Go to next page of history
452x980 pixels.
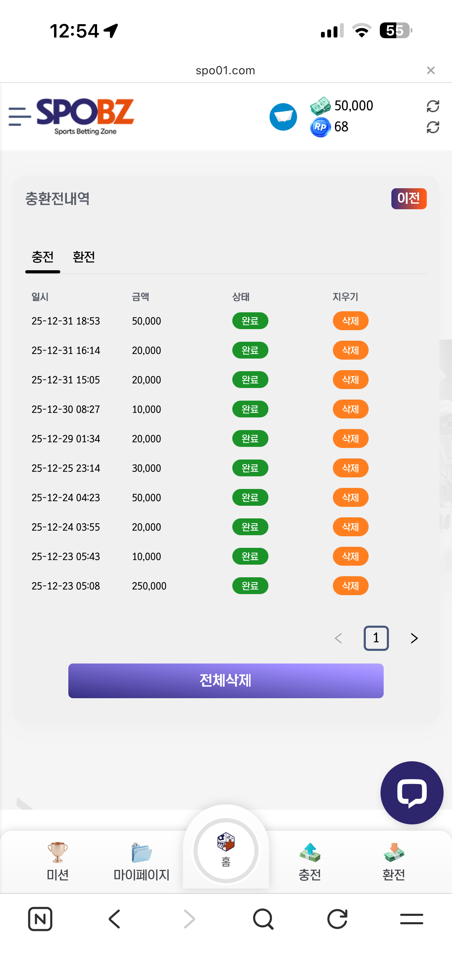[414, 638]
